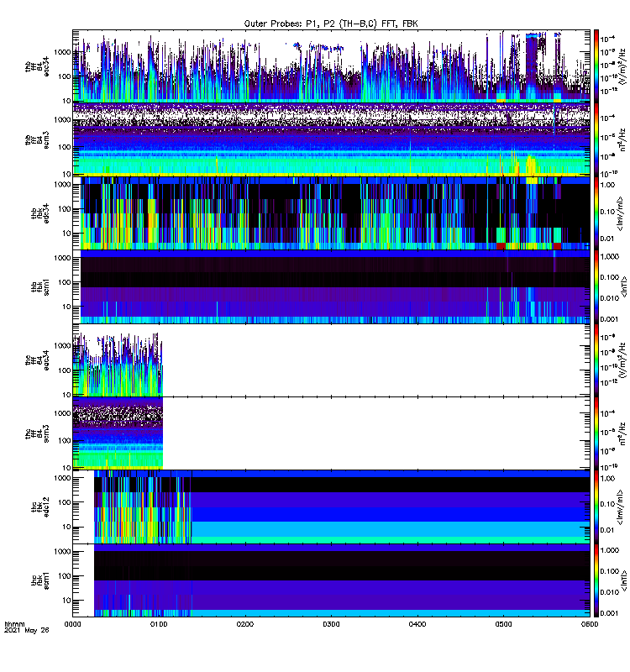
Task: Click the color bar beside the thb scm1 panel
Action: click(x=596, y=286)
